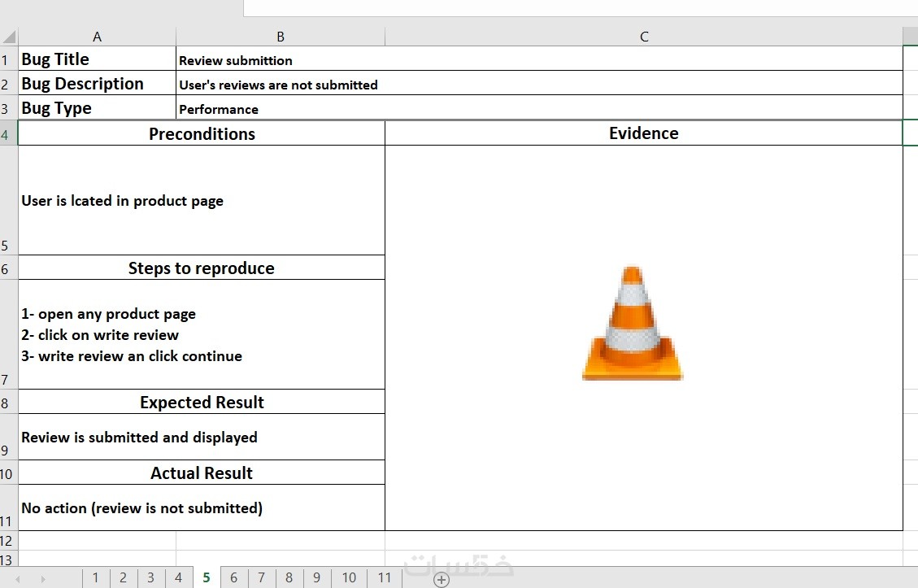918x588 pixels.
Task: Select row 3 header
Action: coord(9,108)
